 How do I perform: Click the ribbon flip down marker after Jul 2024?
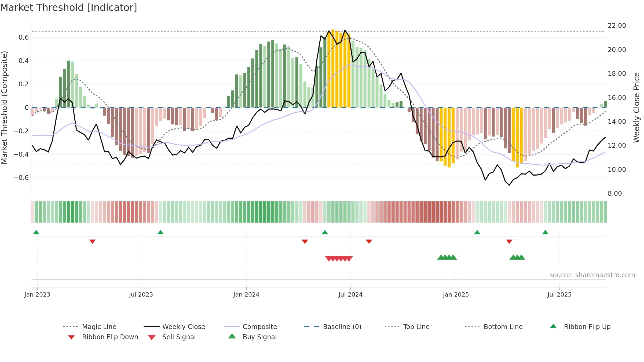[369, 242]
